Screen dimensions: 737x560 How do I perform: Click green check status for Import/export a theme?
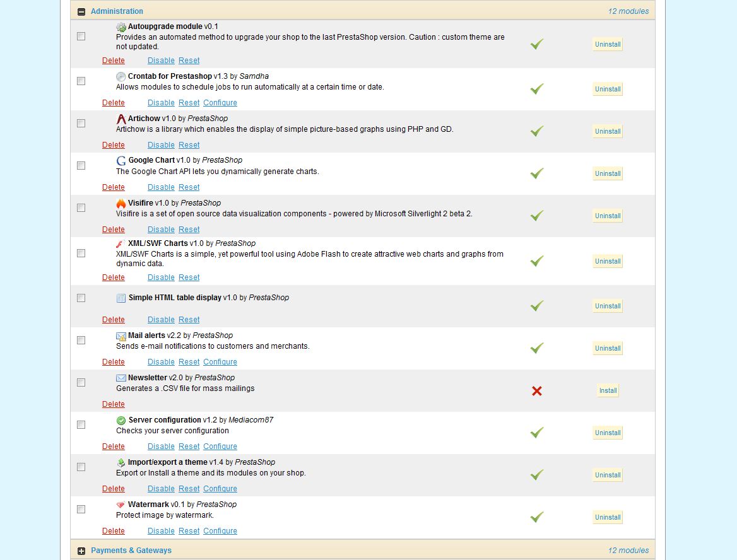pos(537,475)
